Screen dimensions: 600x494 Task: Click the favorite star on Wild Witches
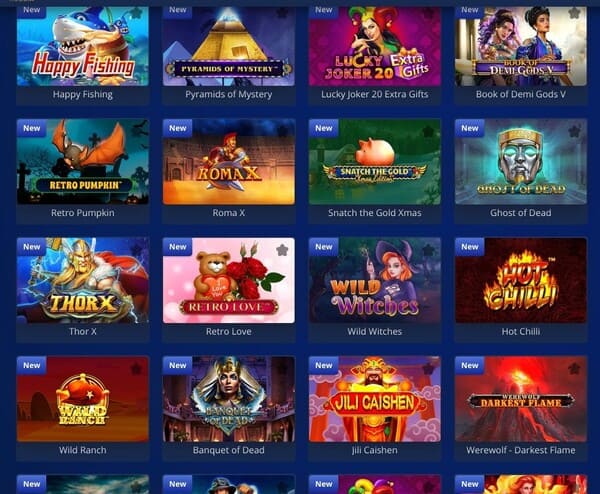point(428,250)
